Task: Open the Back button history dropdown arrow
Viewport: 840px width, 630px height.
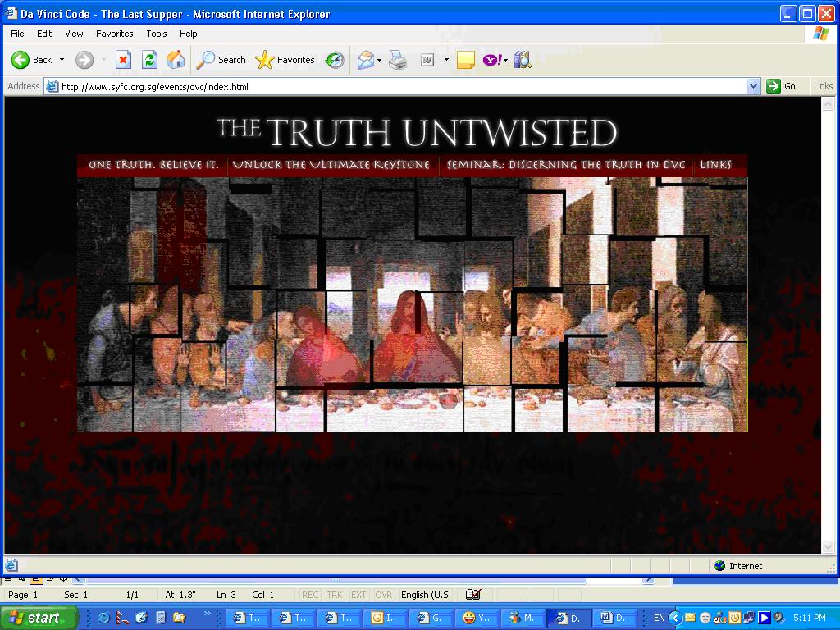Action: click(62, 60)
